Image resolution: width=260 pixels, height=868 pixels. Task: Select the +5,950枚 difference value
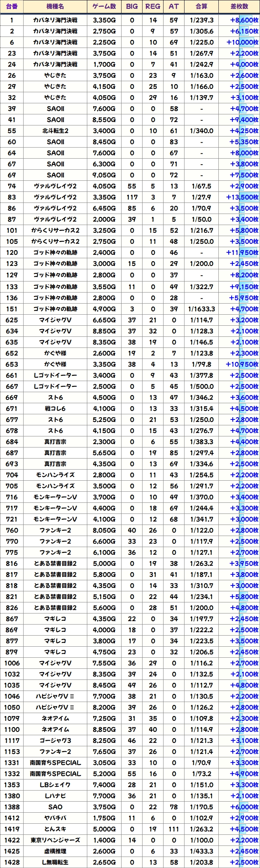(244, 298)
